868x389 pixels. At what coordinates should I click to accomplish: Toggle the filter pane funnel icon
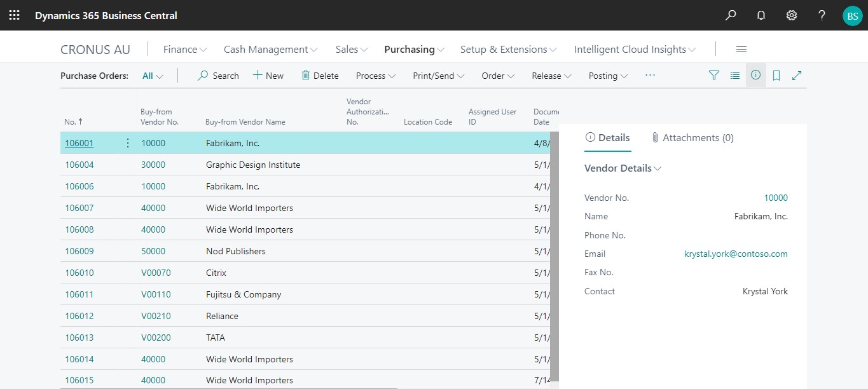714,76
